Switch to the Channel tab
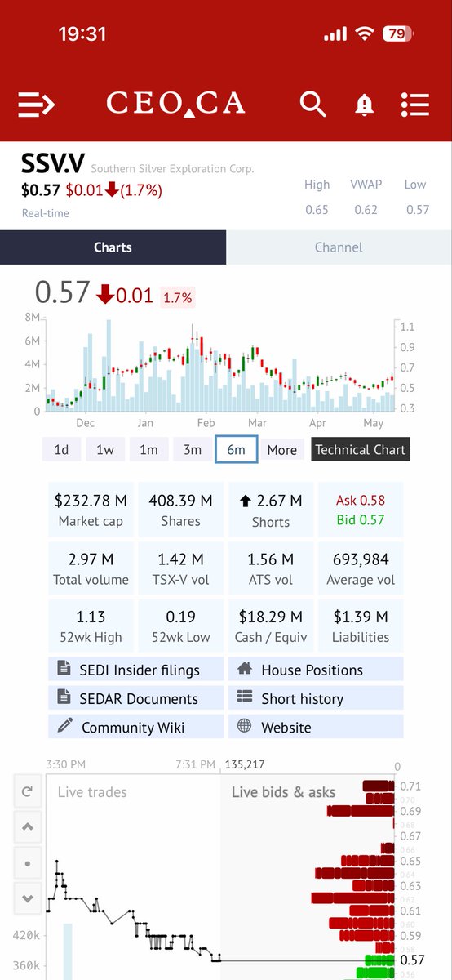This screenshot has width=452, height=980. 339,247
